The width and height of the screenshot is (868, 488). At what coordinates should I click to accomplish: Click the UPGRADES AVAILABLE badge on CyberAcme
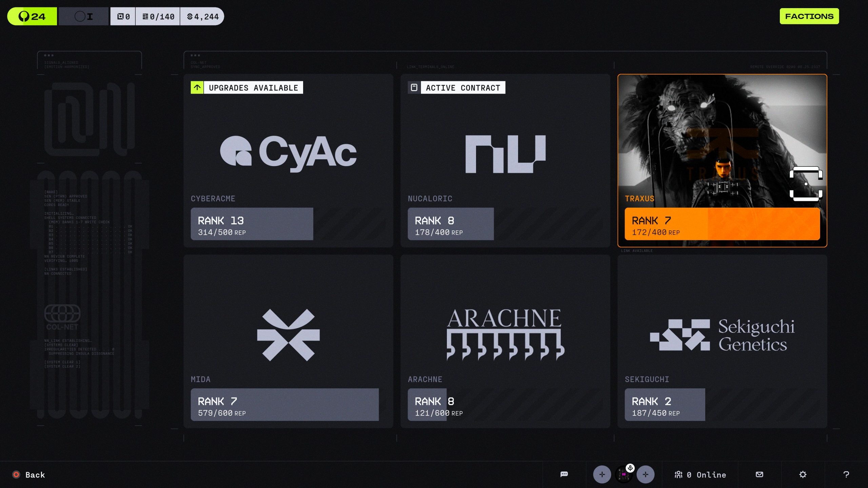click(246, 87)
